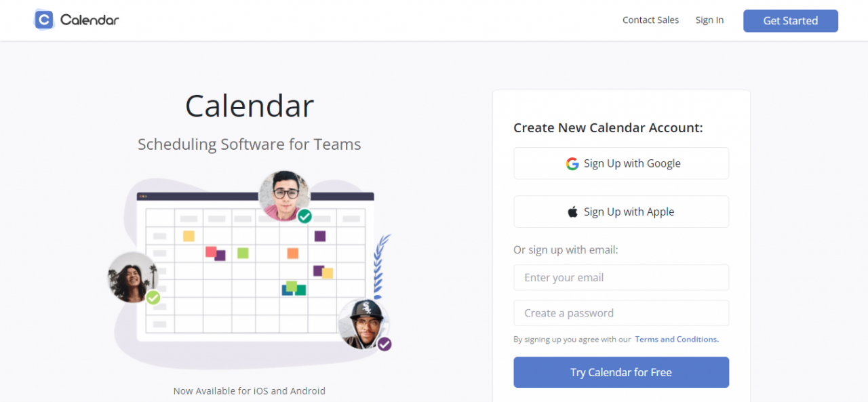Click the Create a password field

point(620,313)
